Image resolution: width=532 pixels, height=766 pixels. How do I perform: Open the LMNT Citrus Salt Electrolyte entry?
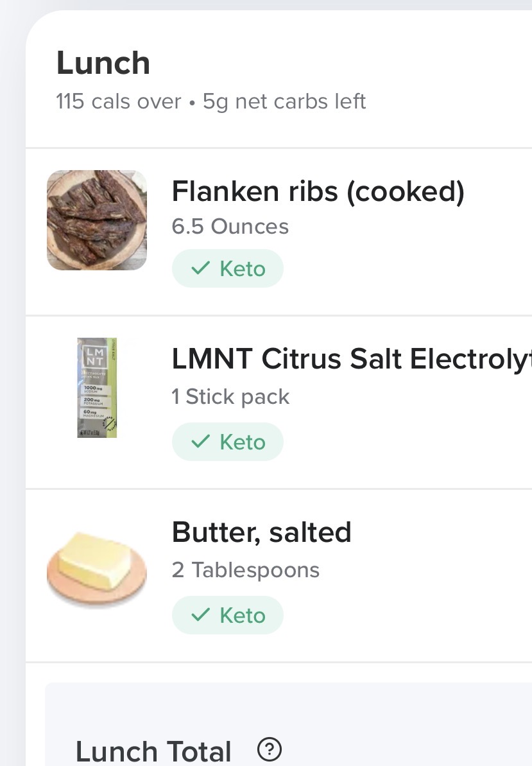[x=351, y=360]
